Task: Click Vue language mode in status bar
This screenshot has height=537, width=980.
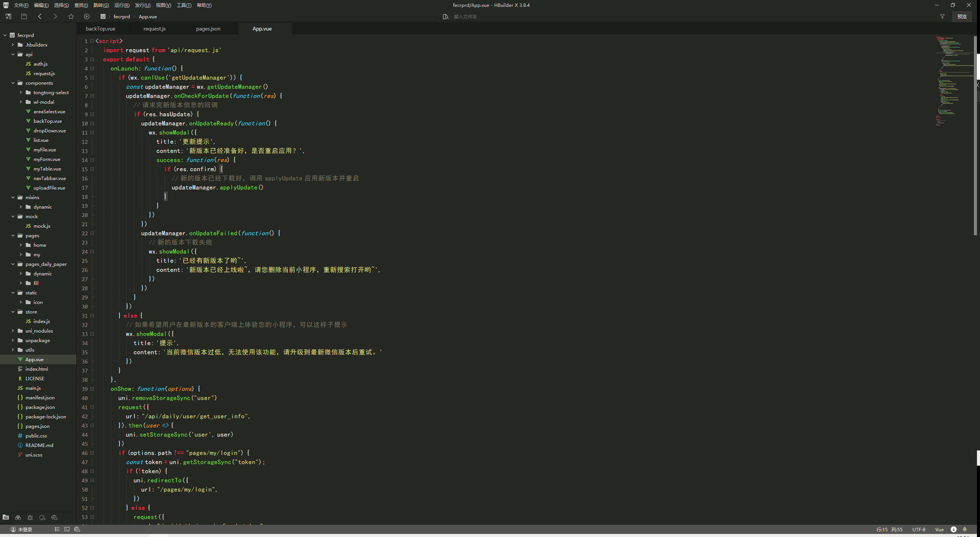Action: (x=939, y=529)
